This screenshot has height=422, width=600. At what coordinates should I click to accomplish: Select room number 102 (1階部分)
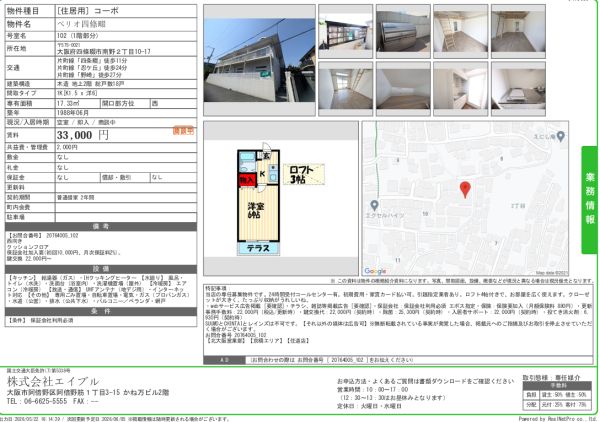click(x=78, y=36)
